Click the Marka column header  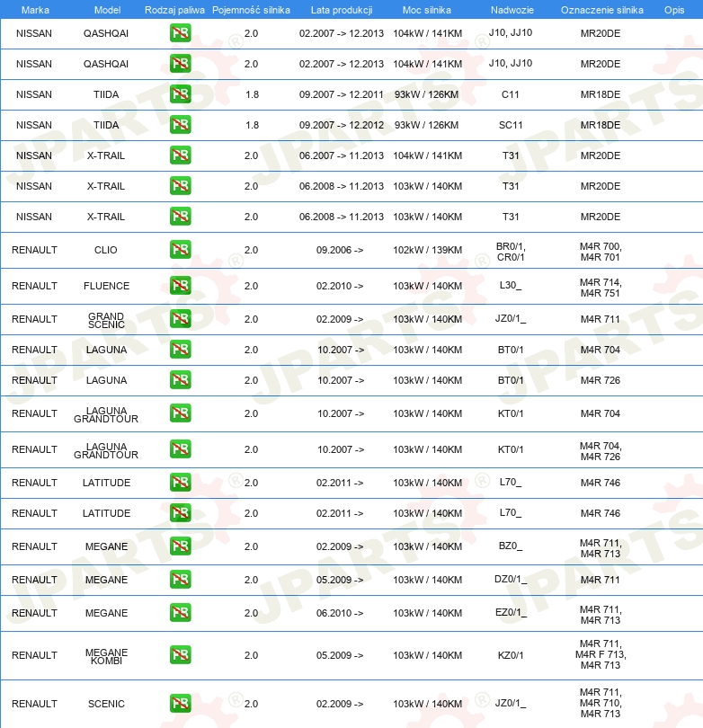pyautogui.click(x=35, y=10)
